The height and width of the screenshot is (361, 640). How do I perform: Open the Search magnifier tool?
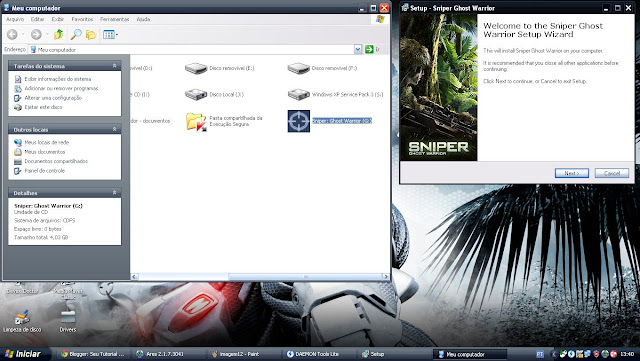76,35
